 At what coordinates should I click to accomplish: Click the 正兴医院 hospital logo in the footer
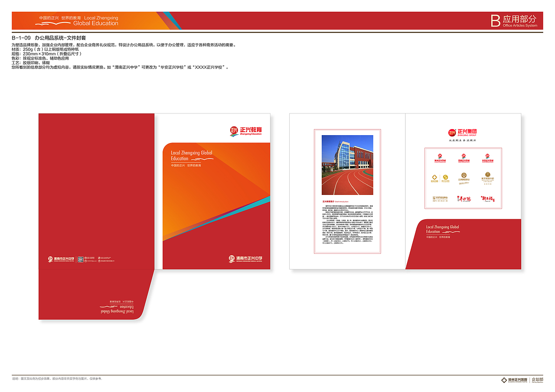click(515, 380)
